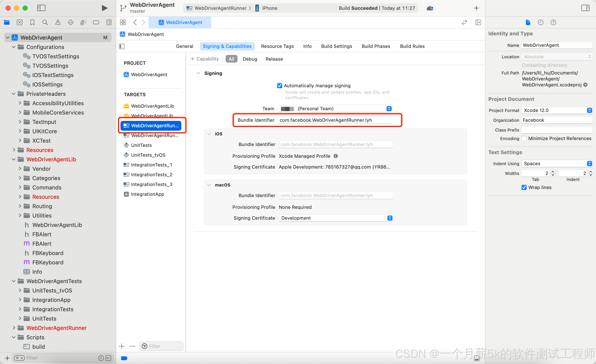The image size is (596, 364).
Task: Select the IntegrationApp target
Action: [147, 194]
